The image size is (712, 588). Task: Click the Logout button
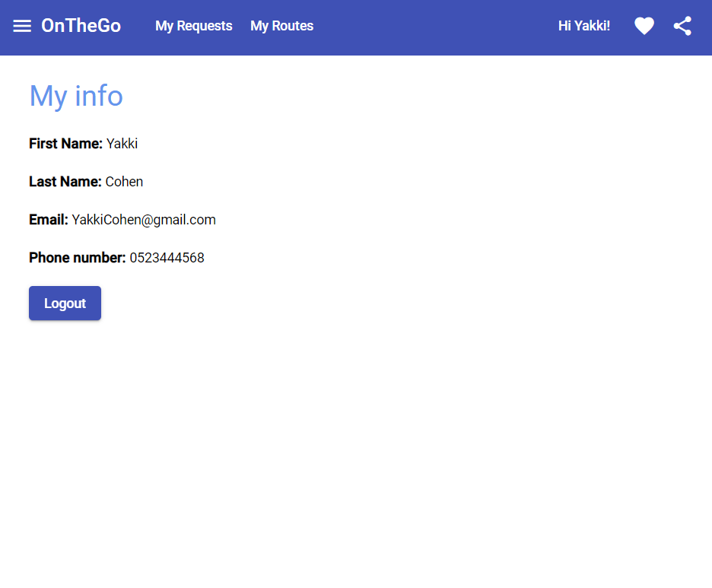65,303
